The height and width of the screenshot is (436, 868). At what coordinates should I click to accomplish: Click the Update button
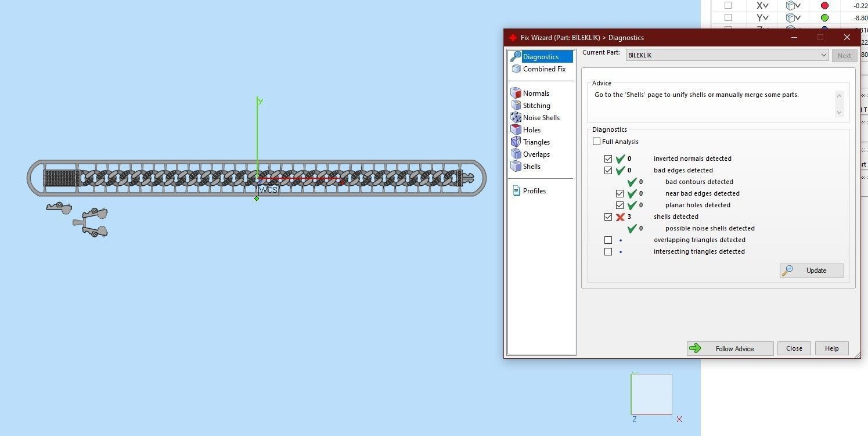[x=812, y=271]
